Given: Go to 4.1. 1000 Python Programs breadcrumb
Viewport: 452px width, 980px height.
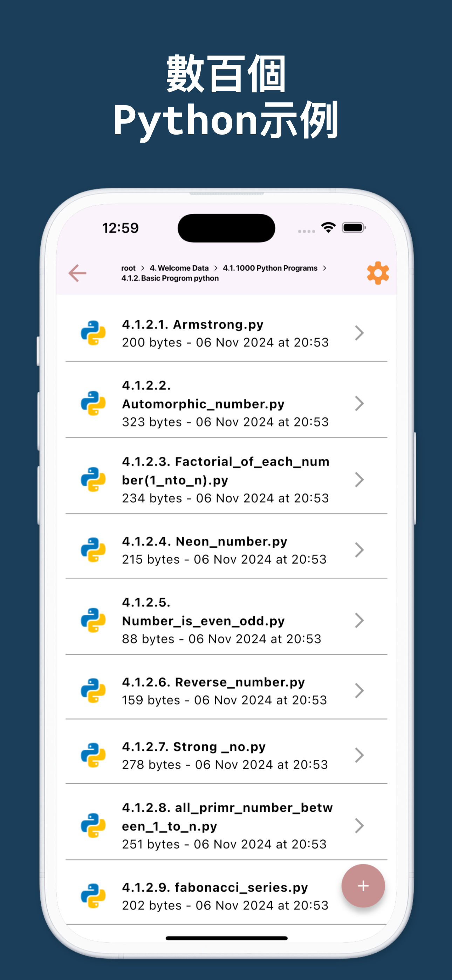Looking at the screenshot, I should click(270, 268).
